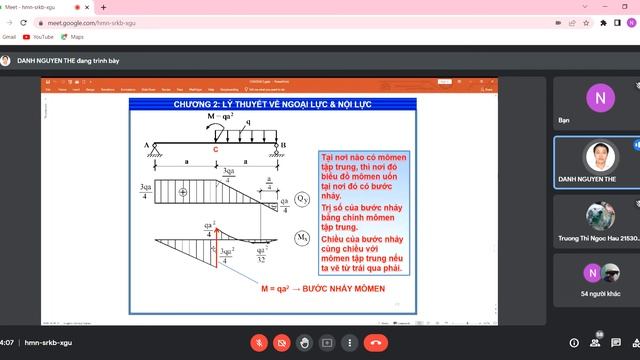Click the presenter avatar beside DANH NGUYEN THE
The image size is (640, 360).
pyautogui.click(x=5, y=61)
